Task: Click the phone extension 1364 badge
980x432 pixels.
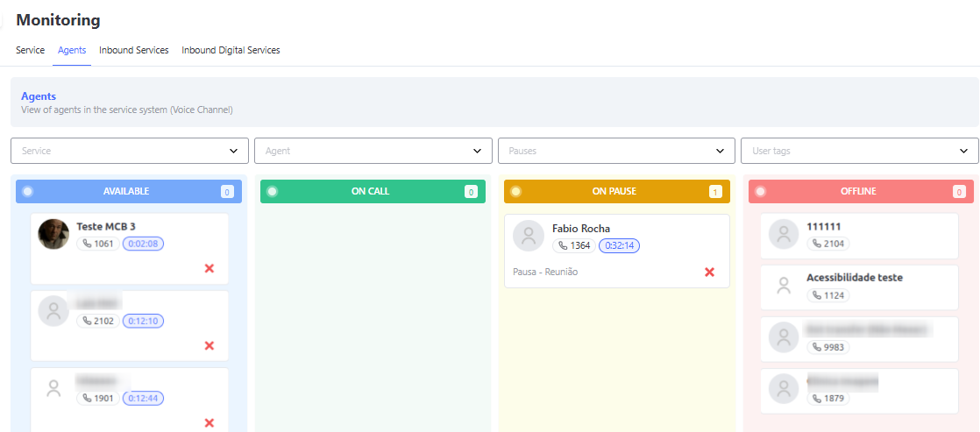Action: click(574, 245)
